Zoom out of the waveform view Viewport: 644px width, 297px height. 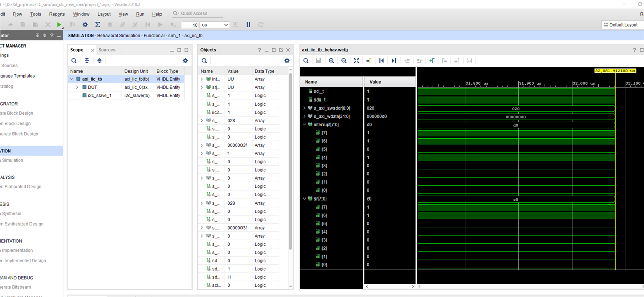pyautogui.click(x=344, y=61)
